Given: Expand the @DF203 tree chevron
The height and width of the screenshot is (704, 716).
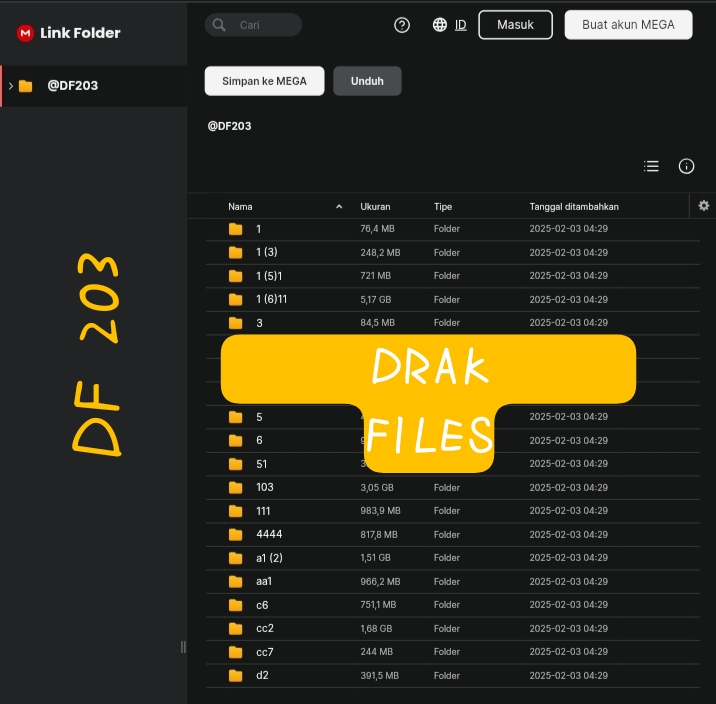Looking at the screenshot, I should 11,86.
